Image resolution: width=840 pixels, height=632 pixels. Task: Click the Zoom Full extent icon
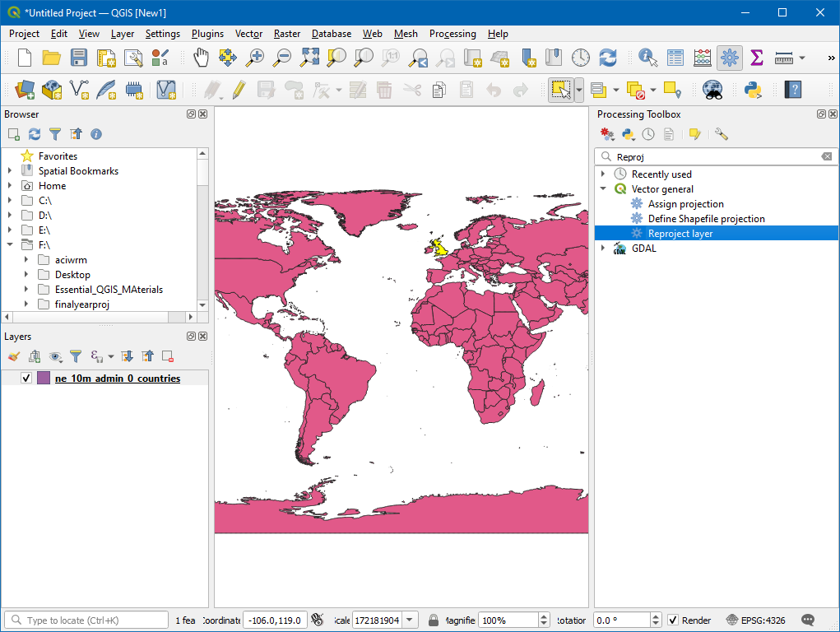(x=309, y=58)
